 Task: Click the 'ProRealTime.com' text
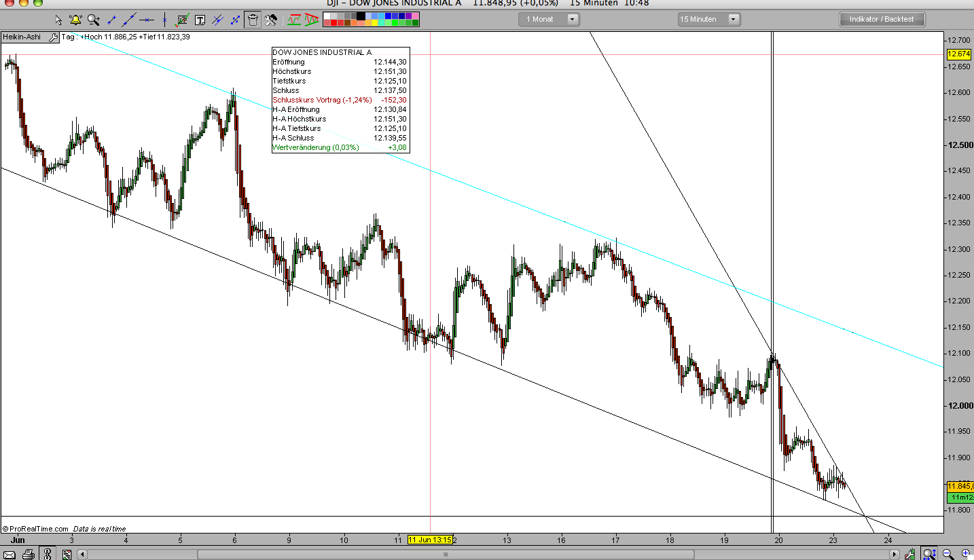(x=39, y=529)
